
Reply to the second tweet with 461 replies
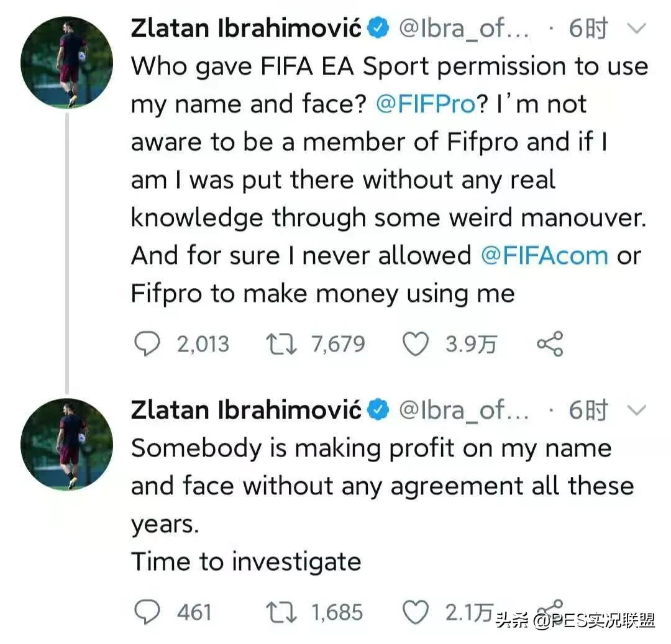point(147,612)
